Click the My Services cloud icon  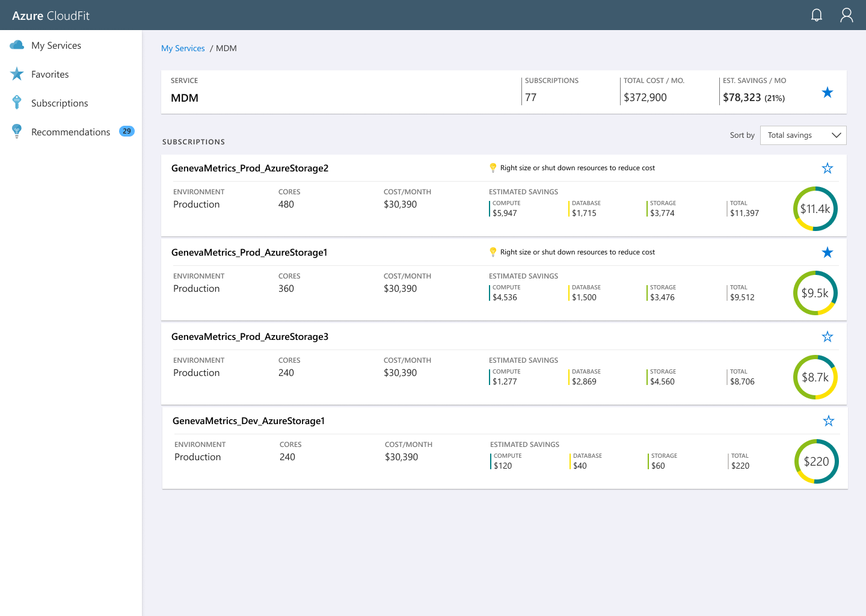pyautogui.click(x=17, y=45)
